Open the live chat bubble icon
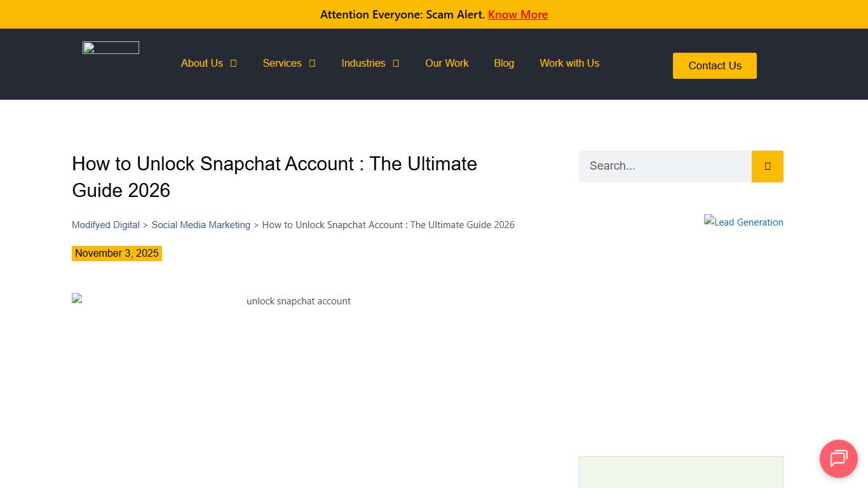 [838, 459]
